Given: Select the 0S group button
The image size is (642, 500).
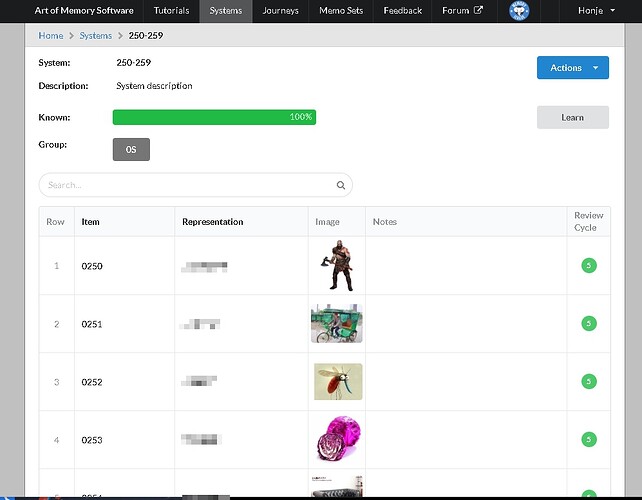Looking at the screenshot, I should (x=131, y=149).
